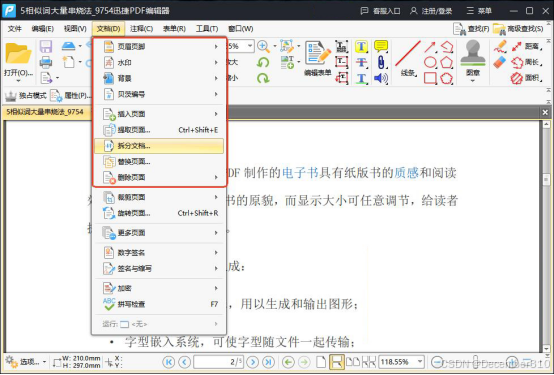Select the red oval shape tool
The height and width of the screenshot is (375, 554).
pos(430,63)
